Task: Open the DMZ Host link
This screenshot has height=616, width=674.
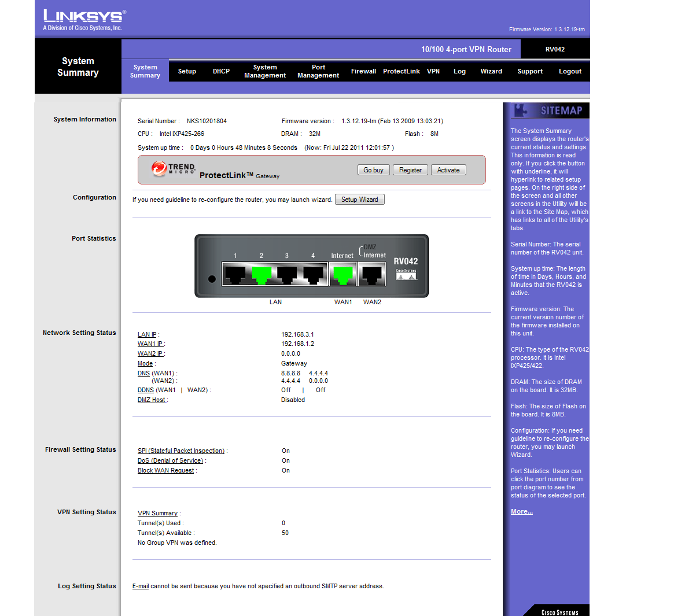Action: pos(152,400)
